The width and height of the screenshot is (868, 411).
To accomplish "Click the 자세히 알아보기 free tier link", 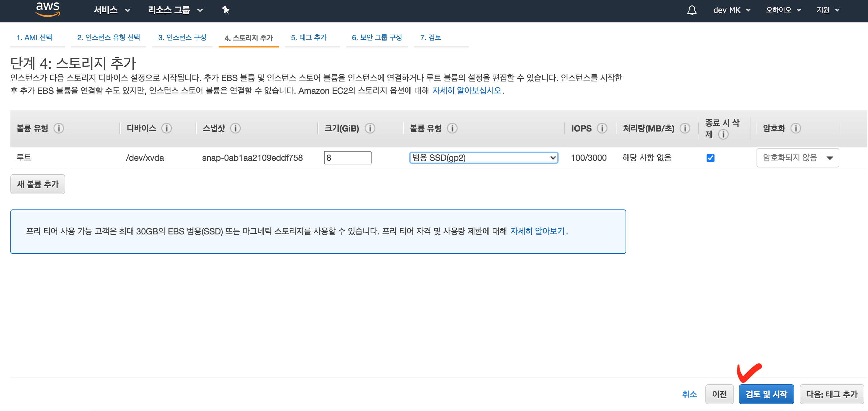I will click(x=537, y=231).
